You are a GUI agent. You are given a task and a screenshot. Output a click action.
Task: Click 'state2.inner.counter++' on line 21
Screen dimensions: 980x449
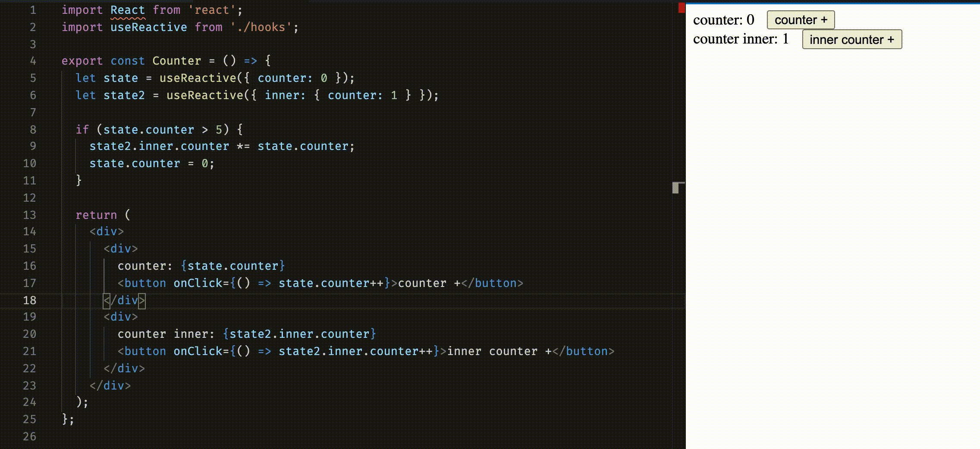355,351
